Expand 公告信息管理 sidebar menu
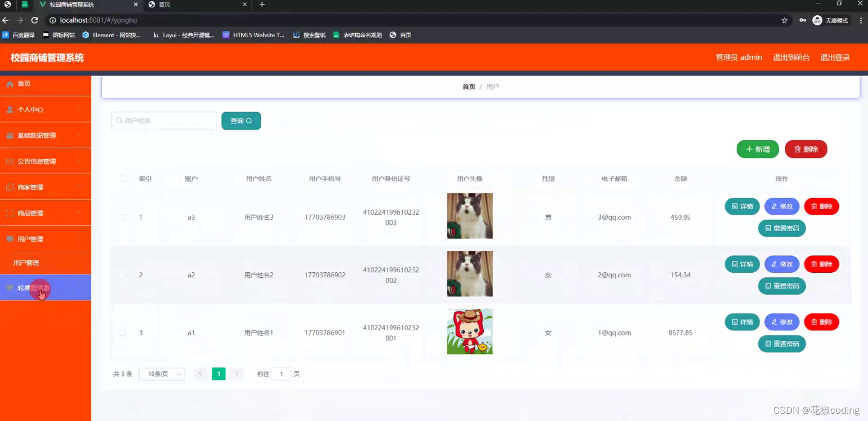The width and height of the screenshot is (868, 421). pyautogui.click(x=46, y=161)
